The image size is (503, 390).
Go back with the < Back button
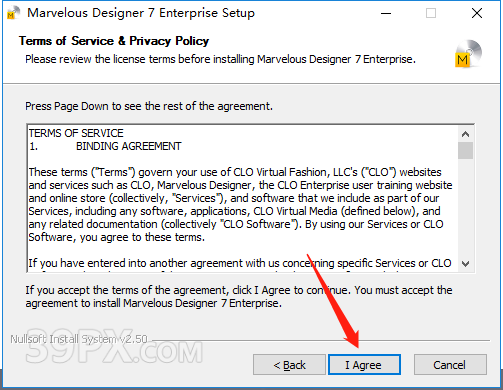tap(289, 365)
